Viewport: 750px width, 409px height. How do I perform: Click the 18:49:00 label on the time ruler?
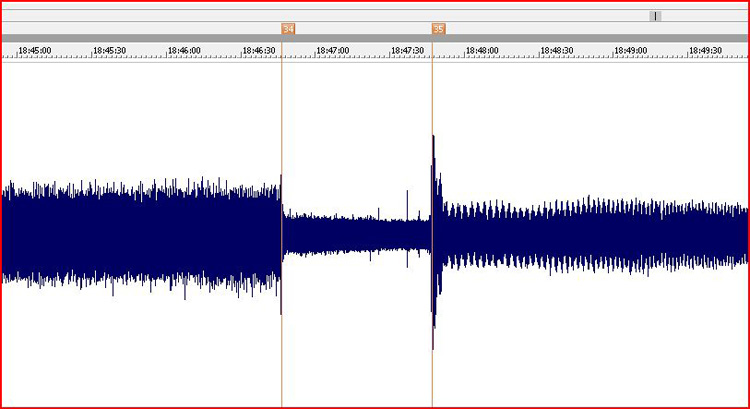(632, 50)
